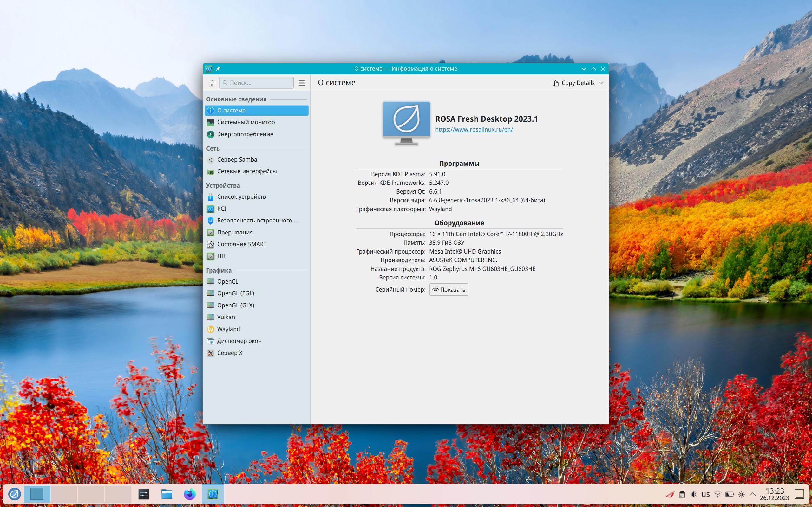The image size is (812, 507).
Task: Click the Copy Details button
Action: coord(574,83)
